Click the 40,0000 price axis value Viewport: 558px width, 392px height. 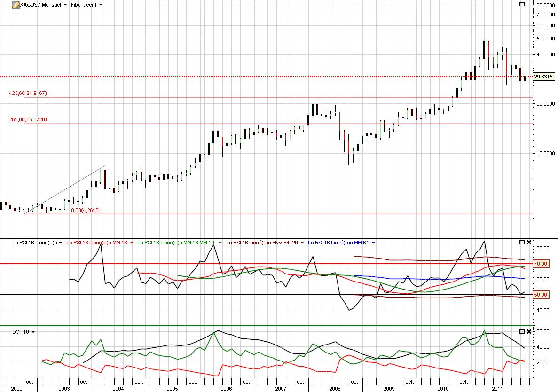pyautogui.click(x=546, y=55)
